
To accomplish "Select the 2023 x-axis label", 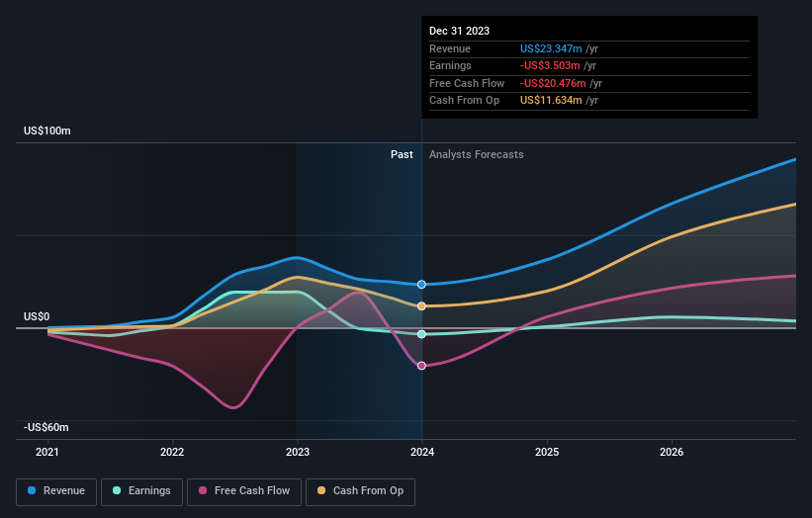I will click(x=298, y=452).
